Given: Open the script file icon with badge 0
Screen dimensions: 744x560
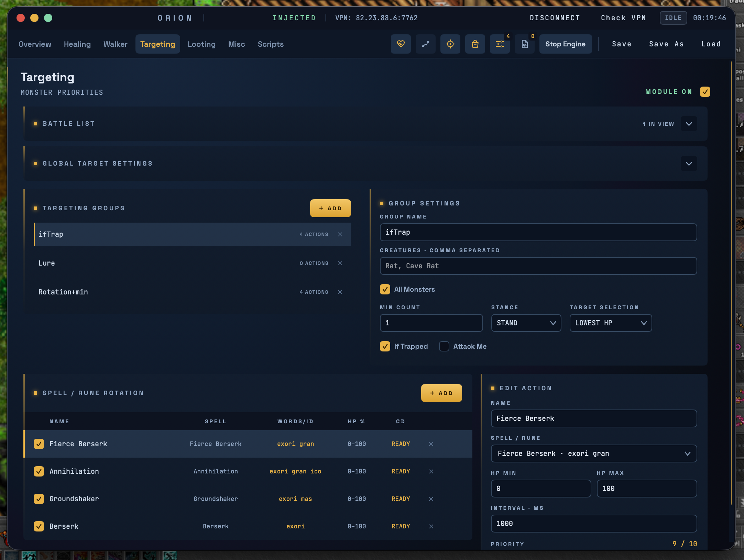Looking at the screenshot, I should [524, 44].
